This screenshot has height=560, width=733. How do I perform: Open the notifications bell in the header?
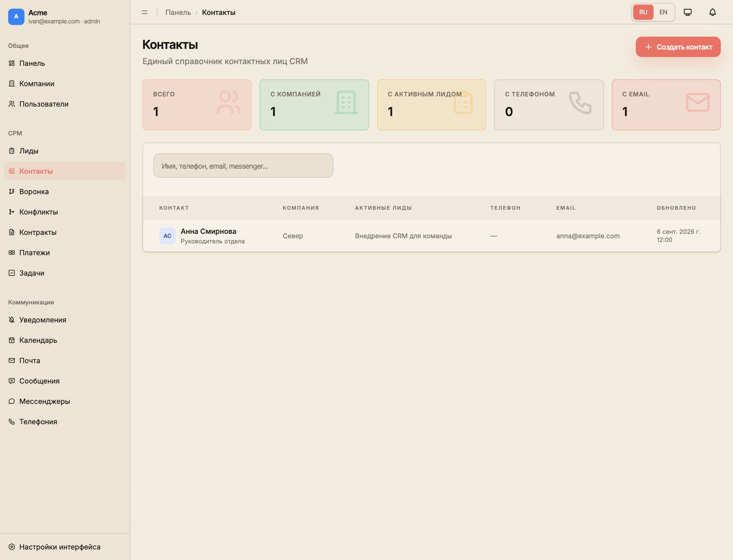[712, 12]
